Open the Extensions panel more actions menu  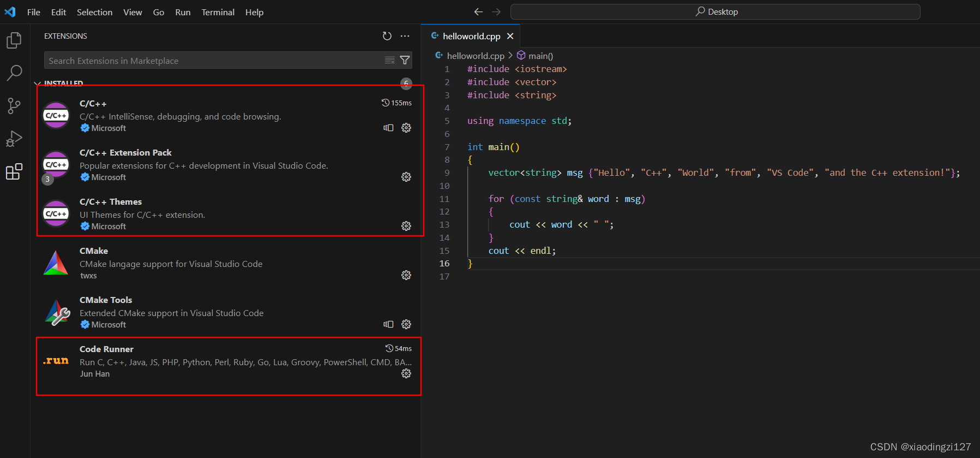click(x=405, y=36)
